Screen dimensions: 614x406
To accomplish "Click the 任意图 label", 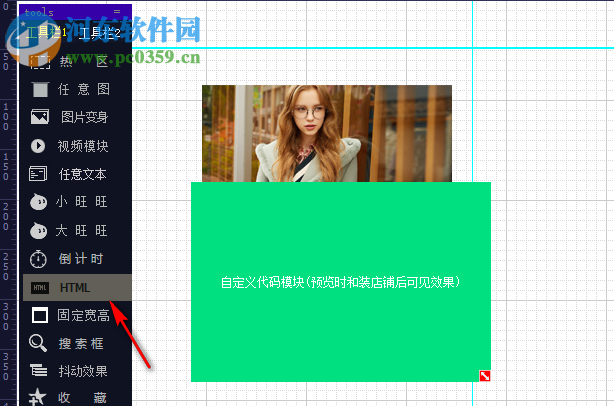I will coord(83,89).
